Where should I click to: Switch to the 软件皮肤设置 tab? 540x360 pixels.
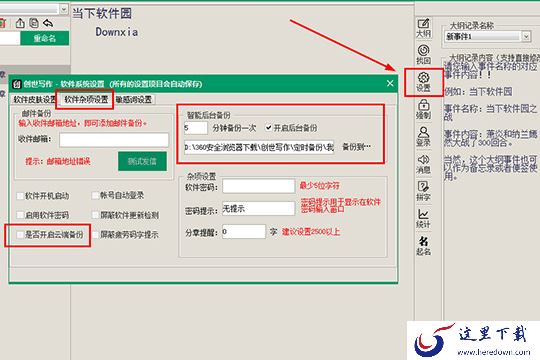click(33, 100)
